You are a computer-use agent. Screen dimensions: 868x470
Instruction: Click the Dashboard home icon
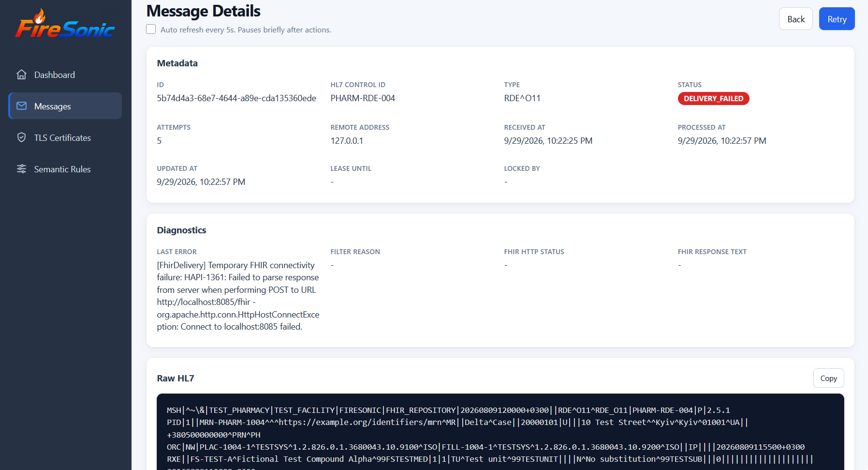(21, 75)
